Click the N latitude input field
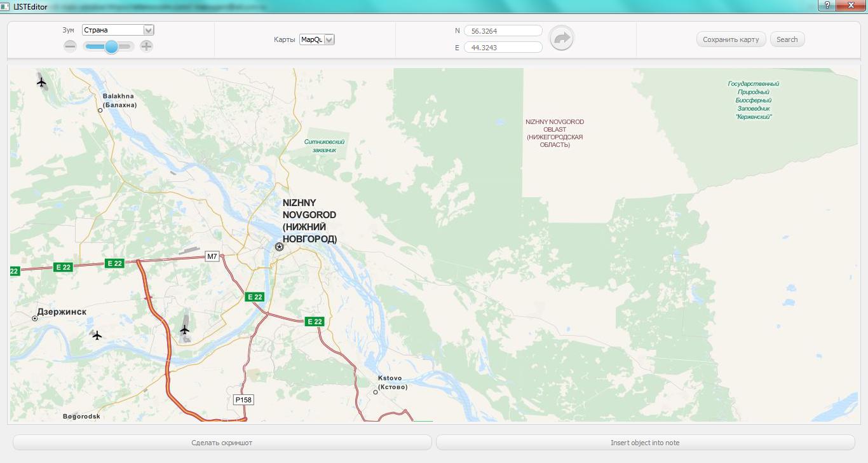Viewport: 868px width, 463px height. tap(503, 31)
